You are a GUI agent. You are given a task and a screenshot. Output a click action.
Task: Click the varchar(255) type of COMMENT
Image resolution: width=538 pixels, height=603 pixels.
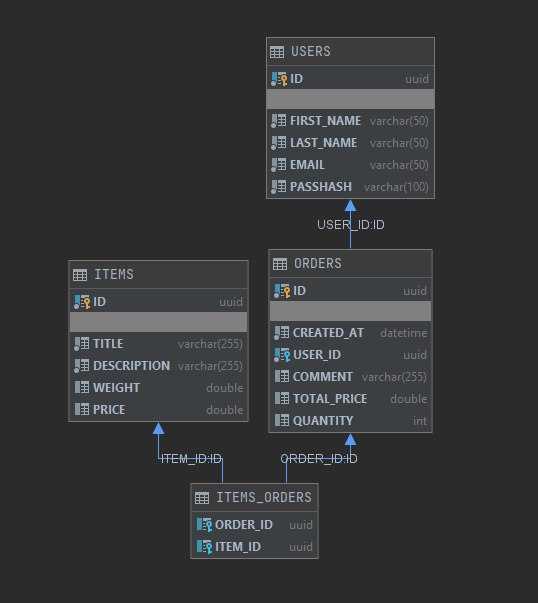click(394, 377)
